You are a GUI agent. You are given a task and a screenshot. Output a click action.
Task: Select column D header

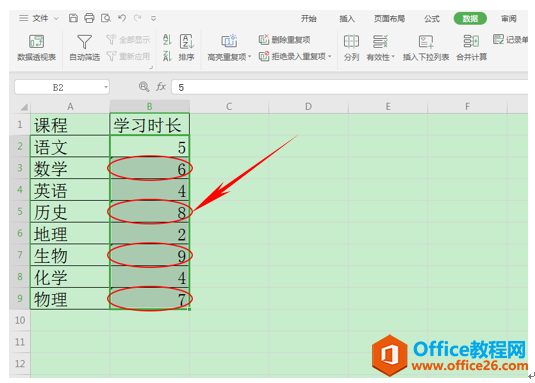pyautogui.click(x=308, y=107)
